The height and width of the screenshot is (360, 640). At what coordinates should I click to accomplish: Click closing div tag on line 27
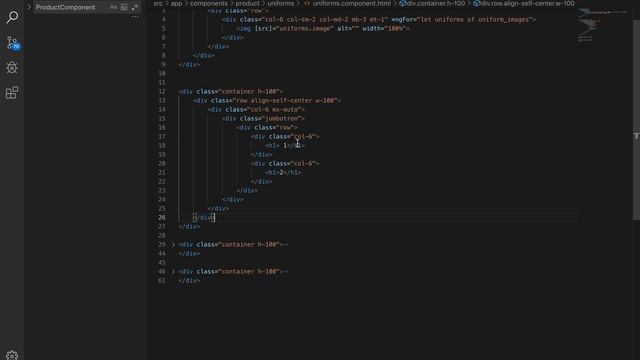[189, 227]
